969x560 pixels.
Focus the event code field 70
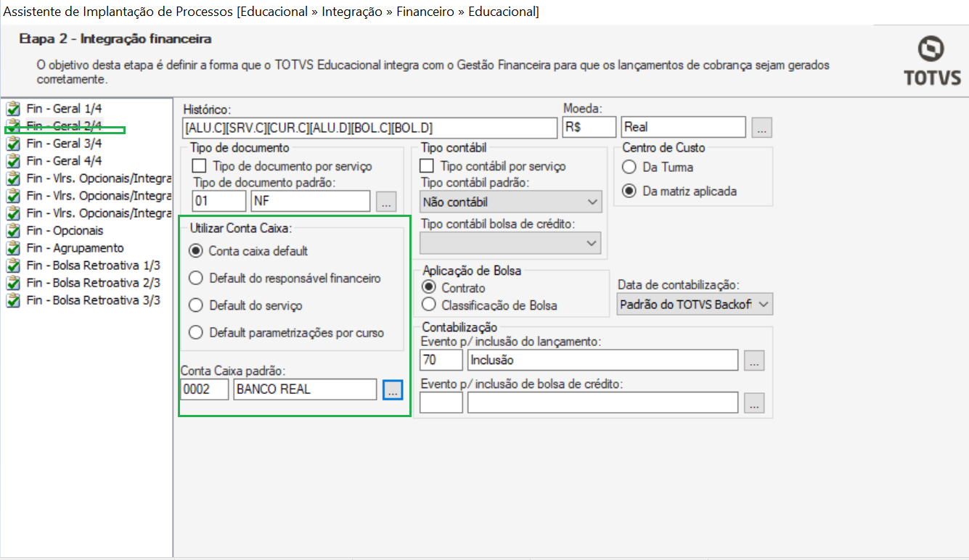coord(441,360)
